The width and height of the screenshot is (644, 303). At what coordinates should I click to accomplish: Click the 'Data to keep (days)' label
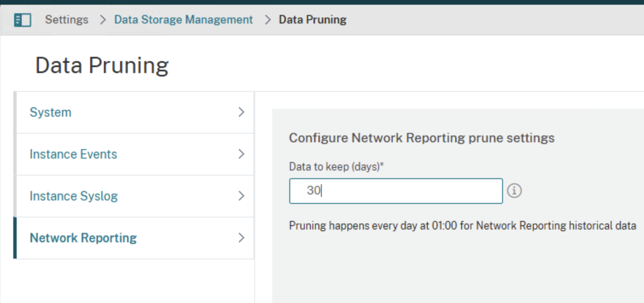point(336,167)
